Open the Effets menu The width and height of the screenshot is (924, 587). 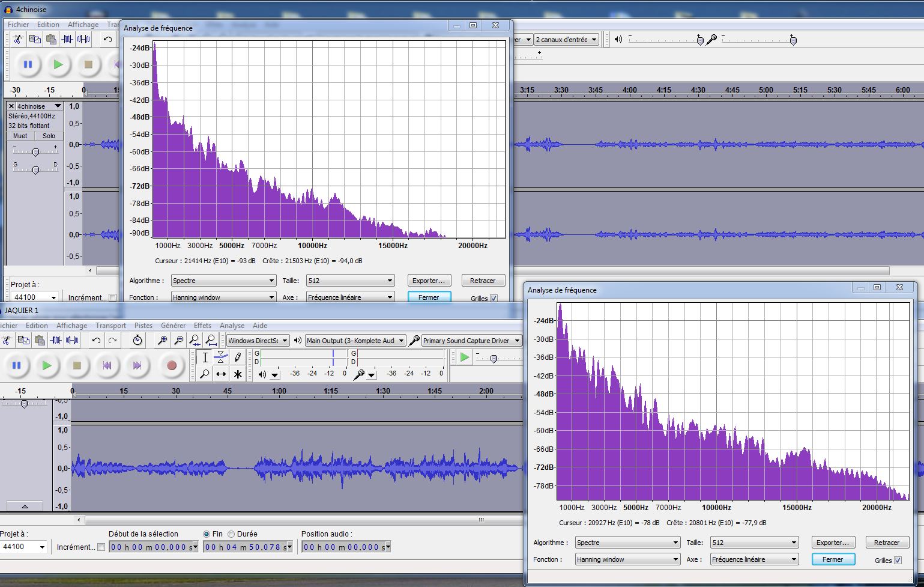click(x=202, y=326)
